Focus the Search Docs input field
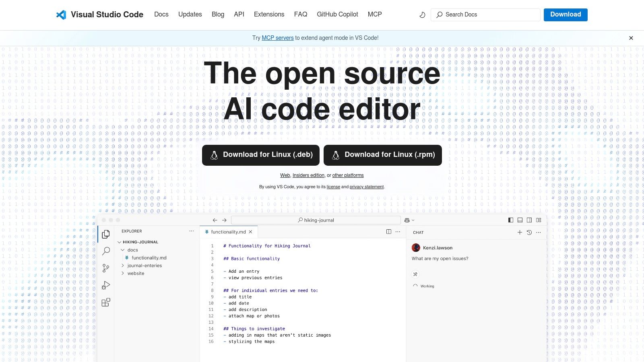 click(x=485, y=15)
